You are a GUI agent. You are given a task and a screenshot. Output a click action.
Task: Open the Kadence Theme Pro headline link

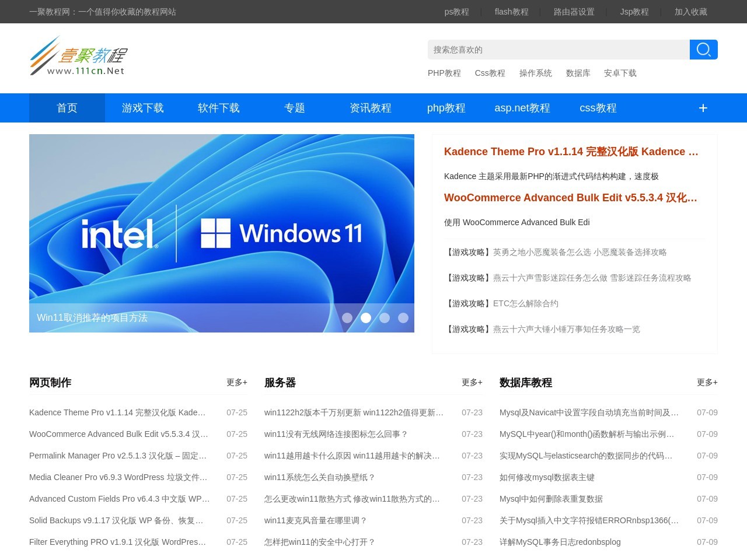tap(571, 152)
